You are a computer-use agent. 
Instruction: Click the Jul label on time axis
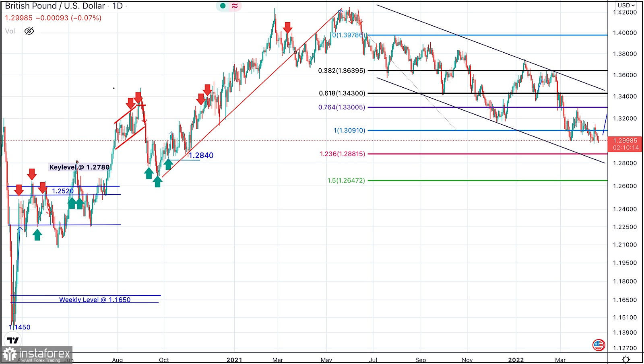coord(373,360)
